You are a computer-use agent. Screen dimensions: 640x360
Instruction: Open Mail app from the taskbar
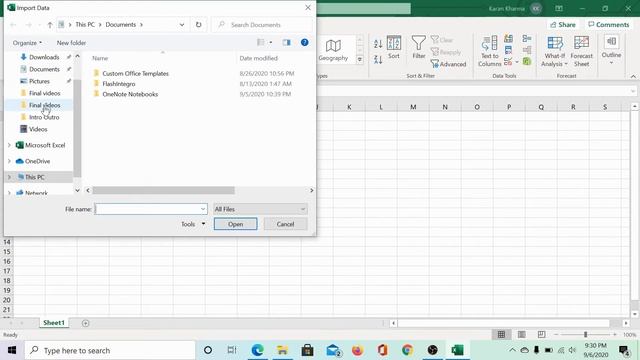coord(333,350)
